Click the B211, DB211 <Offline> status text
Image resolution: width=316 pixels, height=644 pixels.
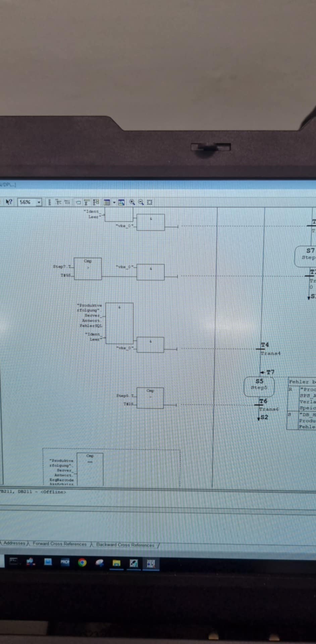tap(33, 492)
